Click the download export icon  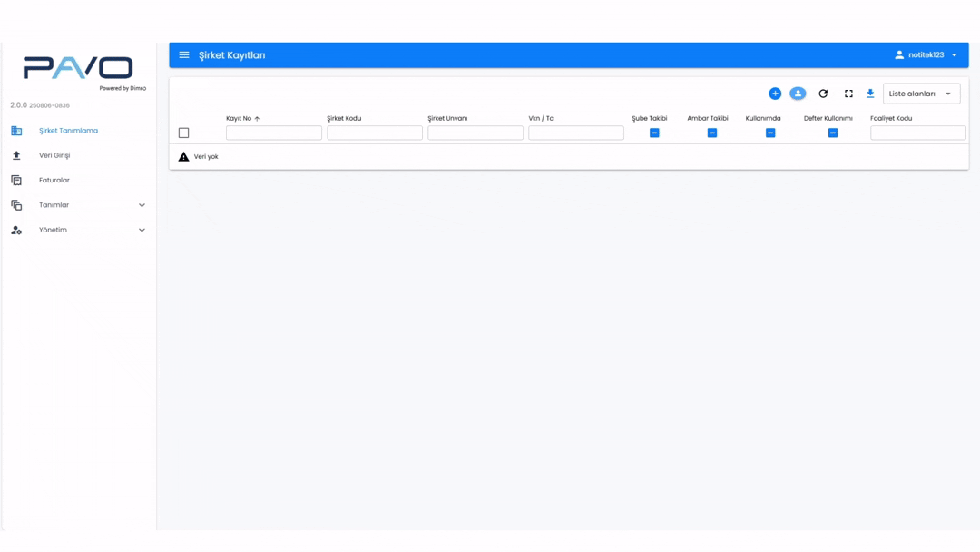(x=870, y=94)
